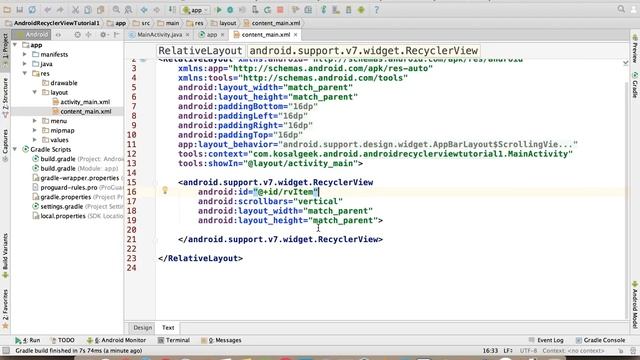
Task: Click the Redo arrow icon
Action: tap(60, 9)
